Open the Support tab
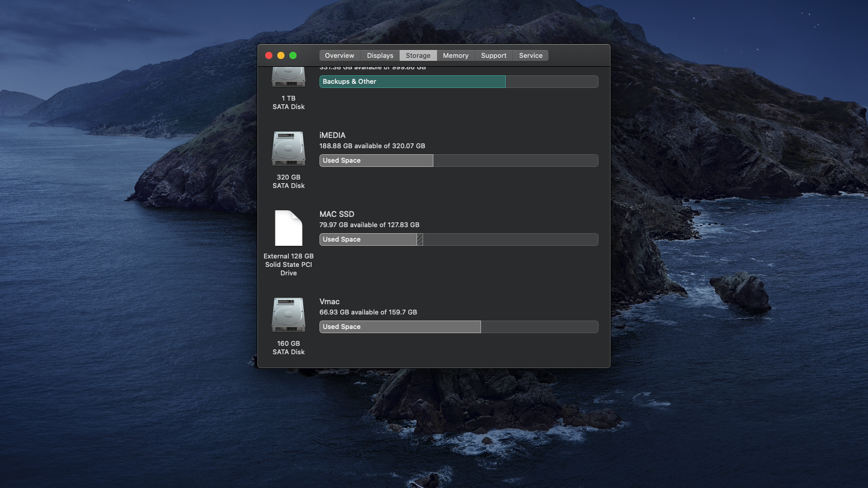The image size is (868, 488). pos(494,55)
